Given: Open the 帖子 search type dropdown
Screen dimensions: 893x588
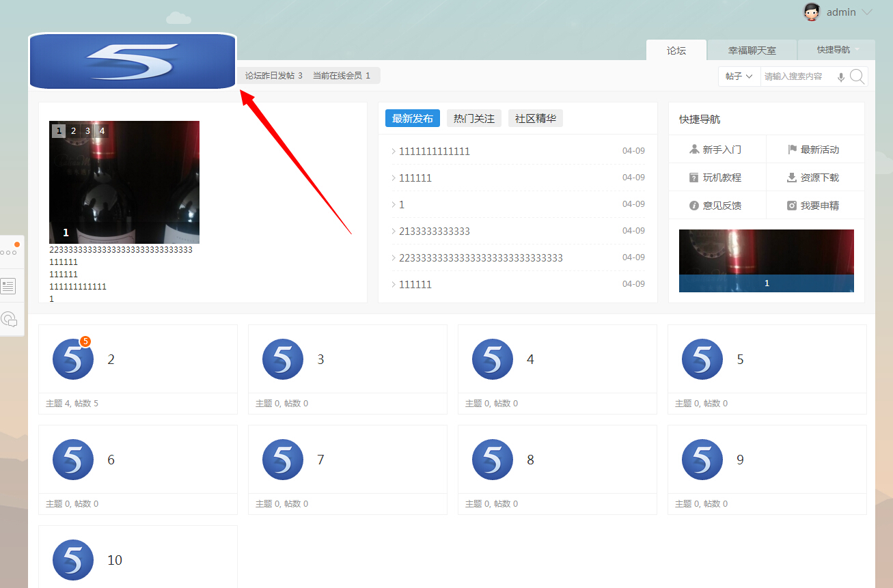Looking at the screenshot, I should coord(739,76).
